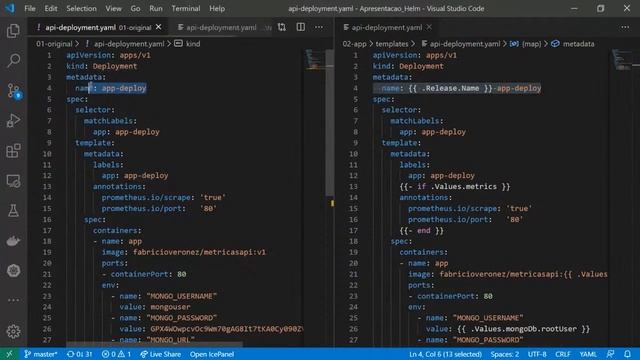Open Run and Debug view
The image size is (640, 360).
(x=13, y=120)
